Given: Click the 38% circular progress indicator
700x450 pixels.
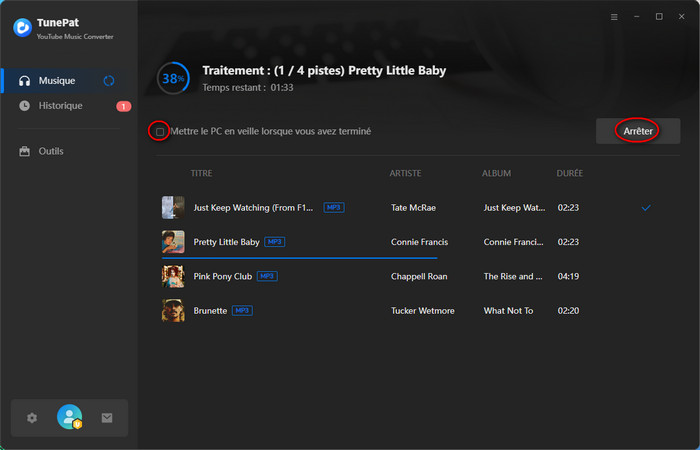Looking at the screenshot, I should [x=173, y=79].
